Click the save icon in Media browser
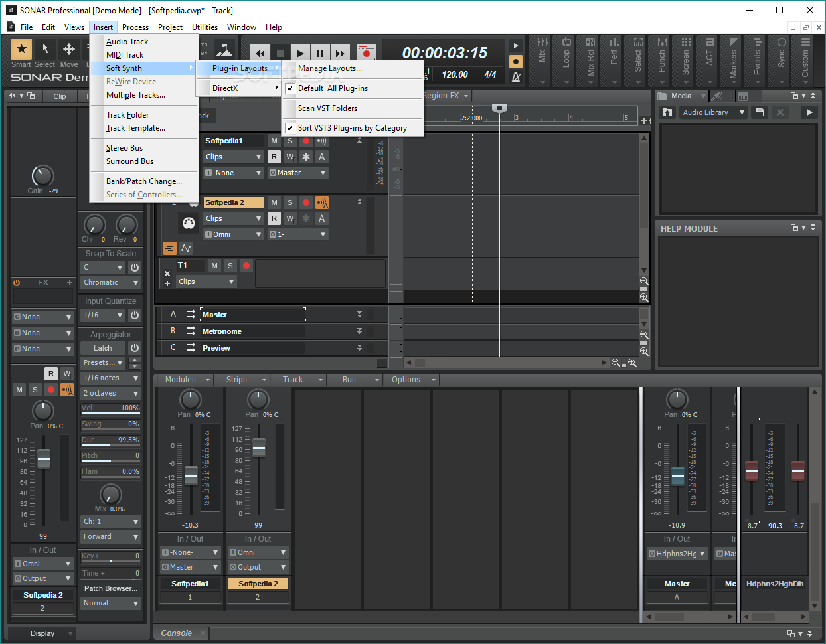This screenshot has width=826, height=644. pyautogui.click(x=760, y=112)
